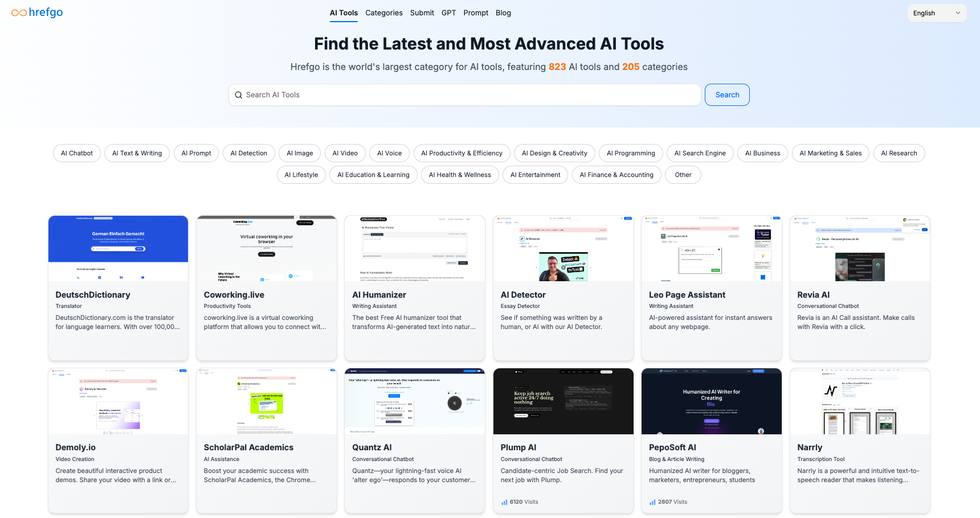Open the AI Humanizer screenshot thumbnail

(x=415, y=248)
